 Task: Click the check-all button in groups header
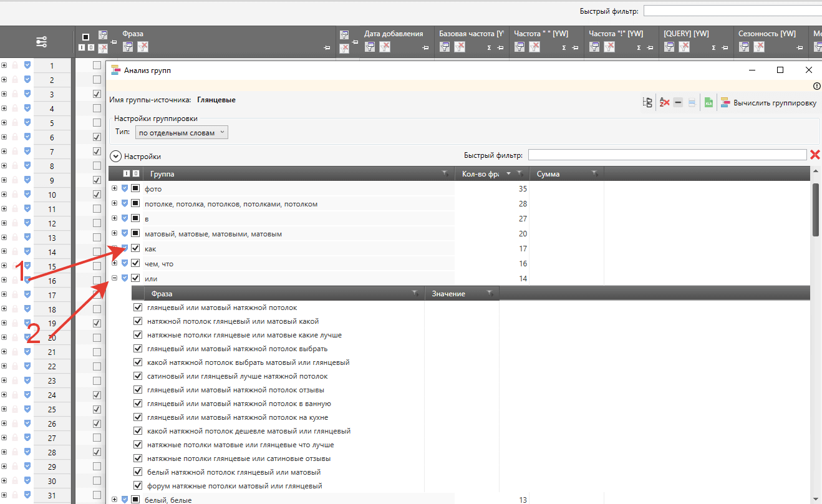pyautogui.click(x=126, y=174)
